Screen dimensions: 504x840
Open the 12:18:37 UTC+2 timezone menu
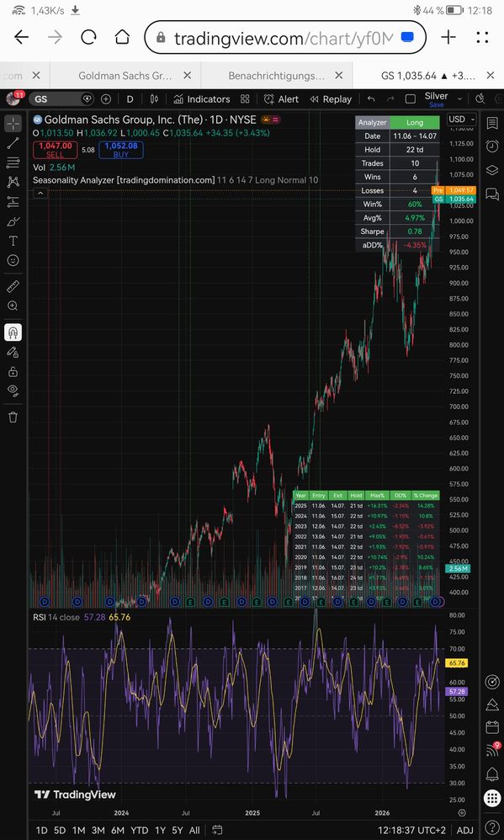[x=411, y=831]
